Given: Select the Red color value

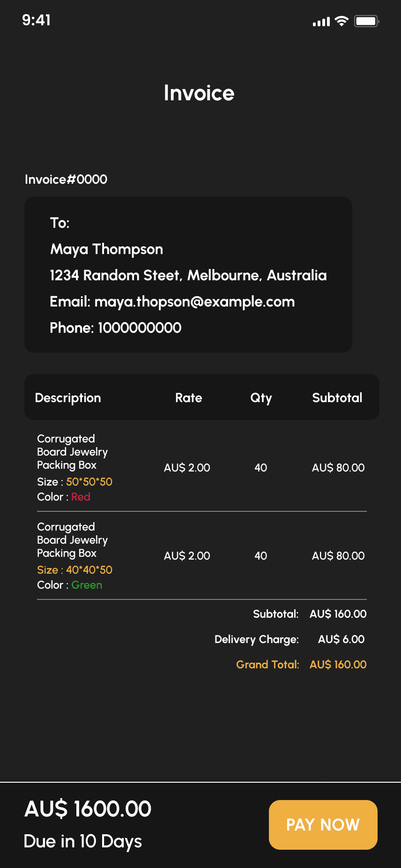Looking at the screenshot, I should [81, 497].
